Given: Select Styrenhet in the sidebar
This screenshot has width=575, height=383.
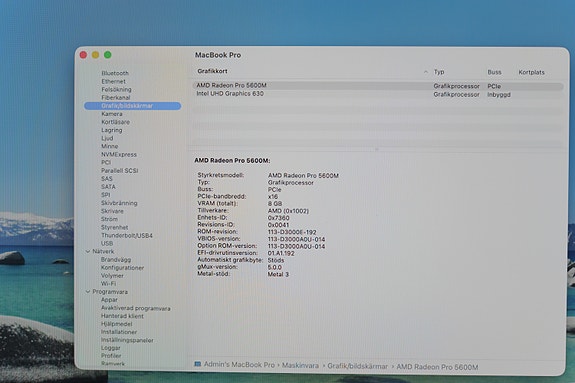Looking at the screenshot, I should pyautogui.click(x=114, y=227).
